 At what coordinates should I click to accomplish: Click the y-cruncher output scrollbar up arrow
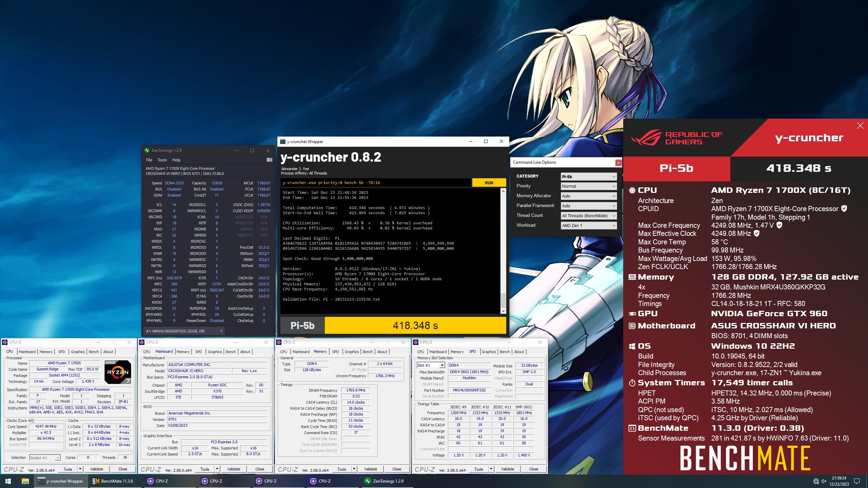click(503, 191)
